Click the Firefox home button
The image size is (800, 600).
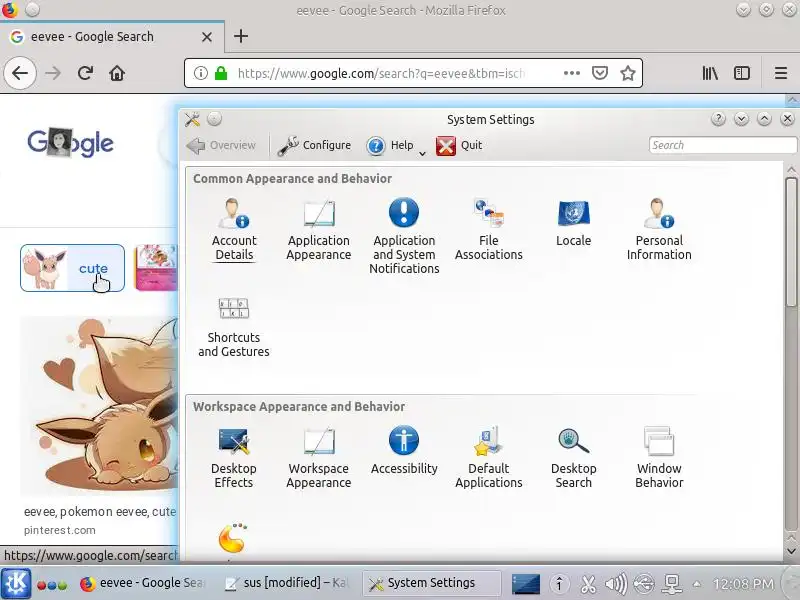click(x=117, y=73)
